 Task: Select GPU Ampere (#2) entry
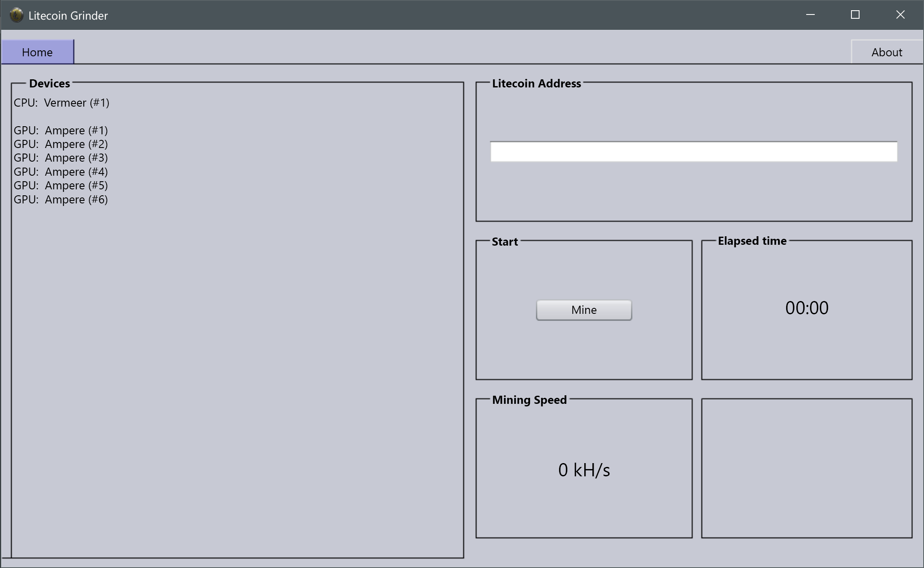61,144
